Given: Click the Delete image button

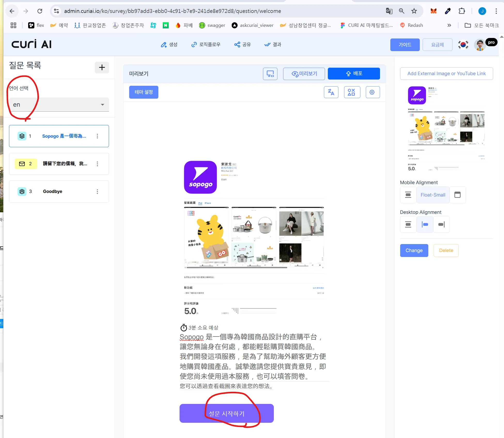Looking at the screenshot, I should coord(446,251).
